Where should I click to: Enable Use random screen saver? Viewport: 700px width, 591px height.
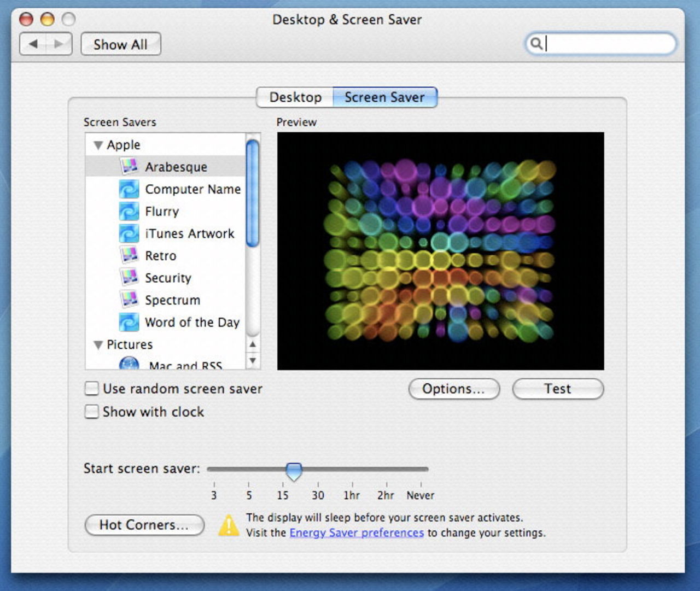[x=91, y=388]
